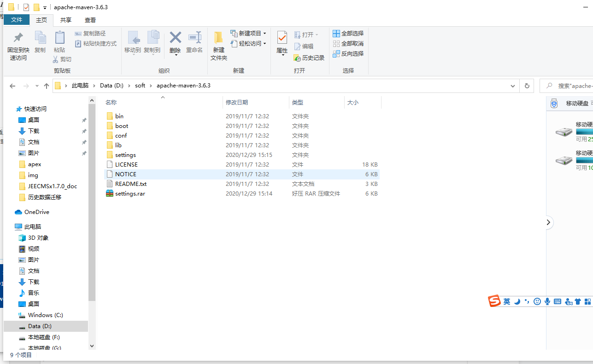
Task: Click Copy Path (复制路径)
Action: click(90, 34)
